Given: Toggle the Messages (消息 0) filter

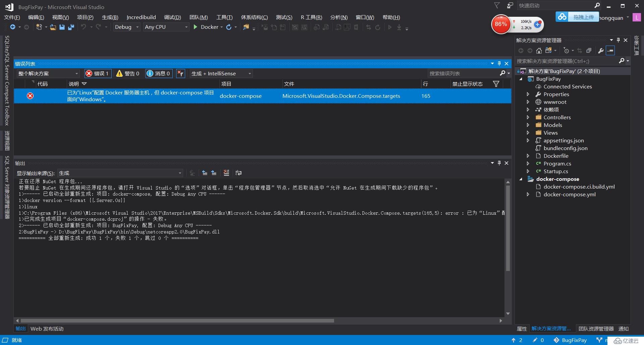Looking at the screenshot, I should pyautogui.click(x=159, y=73).
